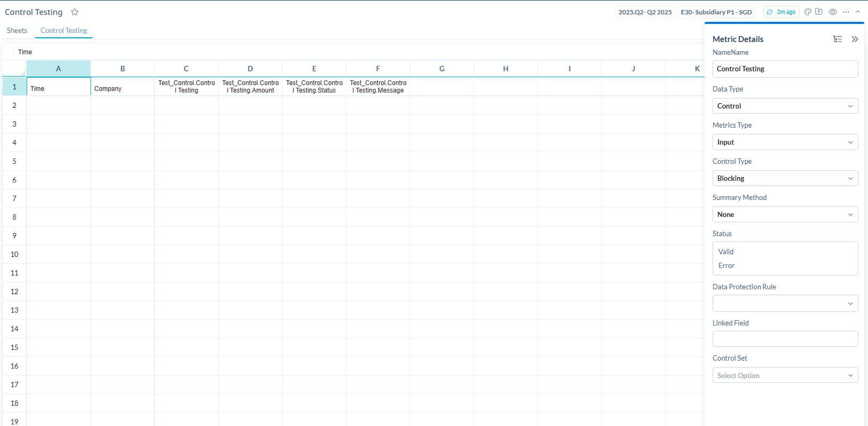
Task: Open the three-dot more options menu
Action: click(846, 12)
